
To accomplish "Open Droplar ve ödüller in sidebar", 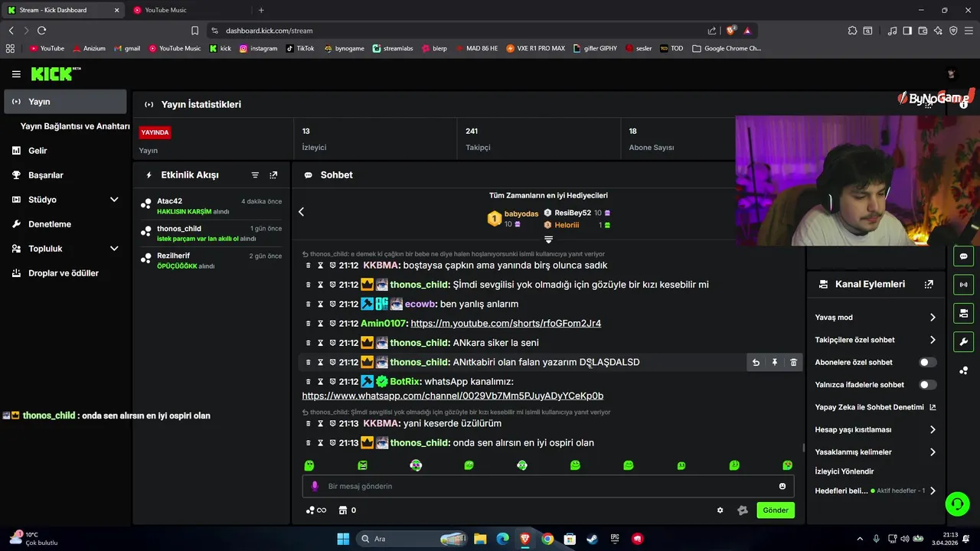I will click(x=65, y=273).
